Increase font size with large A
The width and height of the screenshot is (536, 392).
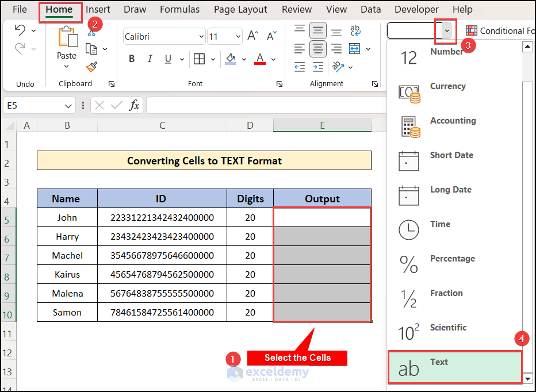pyautogui.click(x=253, y=36)
